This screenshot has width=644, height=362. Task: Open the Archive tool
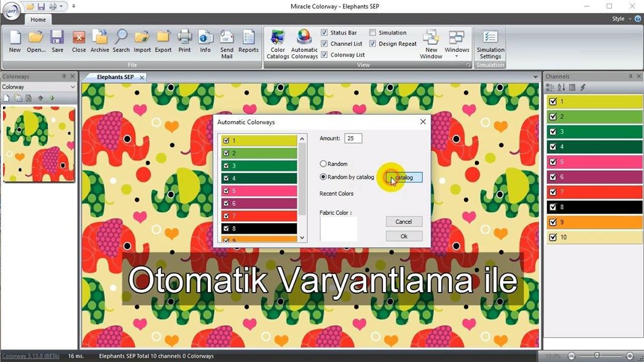100,42
